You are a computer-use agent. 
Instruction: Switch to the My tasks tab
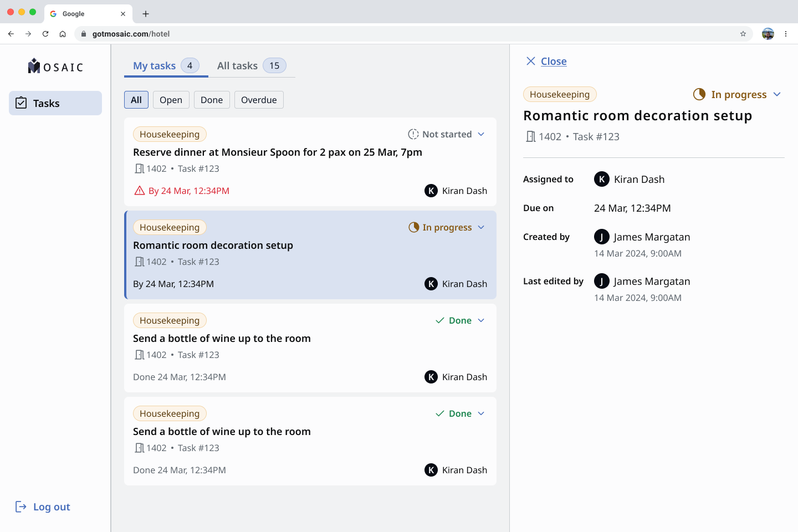[x=166, y=66]
